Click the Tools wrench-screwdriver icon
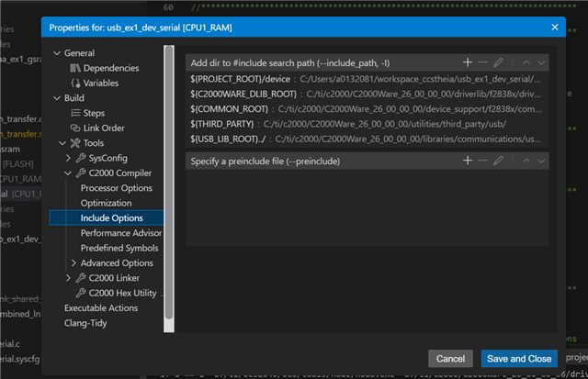 (x=75, y=142)
